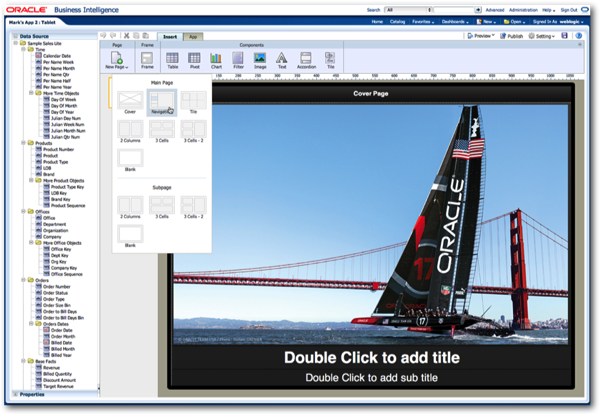This screenshot has width=600, height=415.
Task: Insert a Table component
Action: pyautogui.click(x=172, y=60)
